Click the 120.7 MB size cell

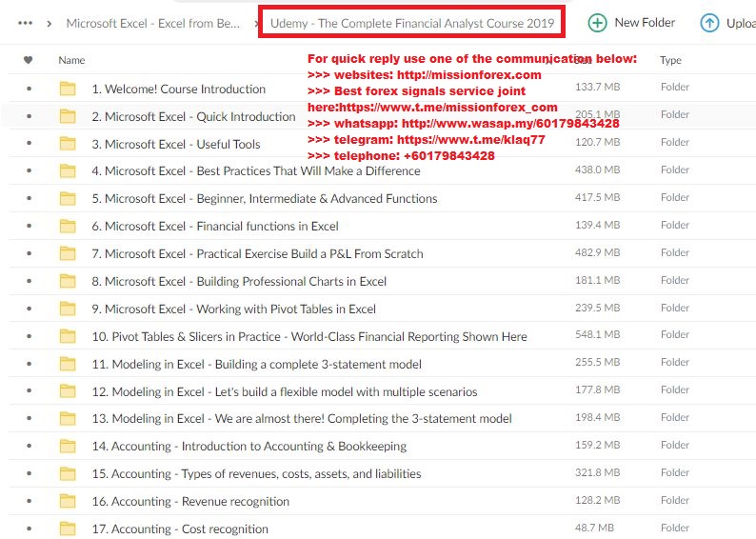[x=597, y=142]
